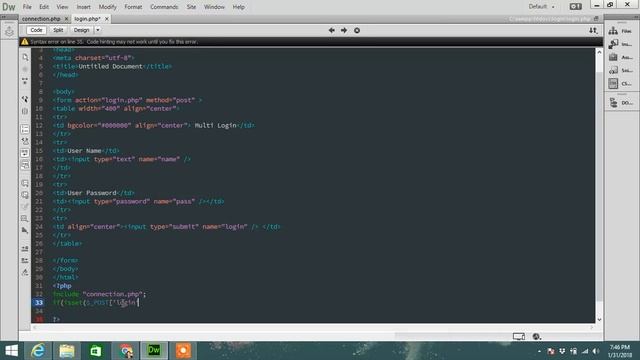The height and width of the screenshot is (360, 640).
Task: Restore down the document window
Action: click(x=596, y=19)
